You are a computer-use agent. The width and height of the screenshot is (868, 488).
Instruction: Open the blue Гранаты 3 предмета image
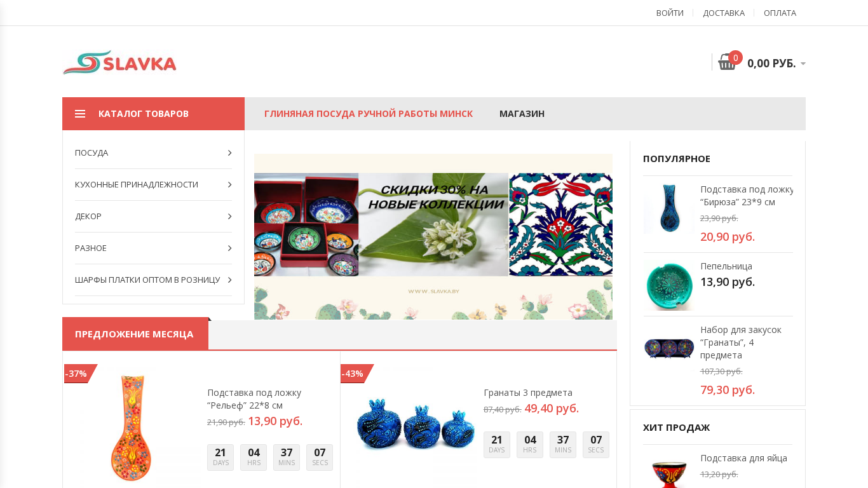[414, 423]
